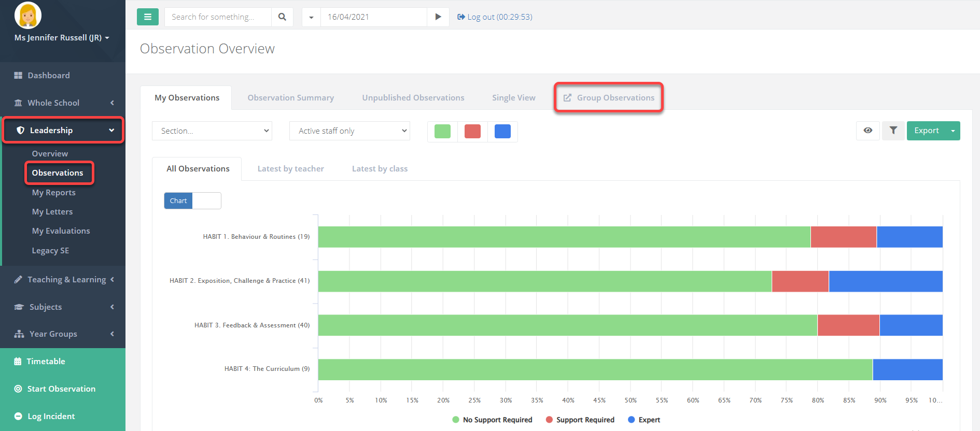Expand the Whole School menu chevron
This screenshot has height=431, width=980.
(x=112, y=103)
